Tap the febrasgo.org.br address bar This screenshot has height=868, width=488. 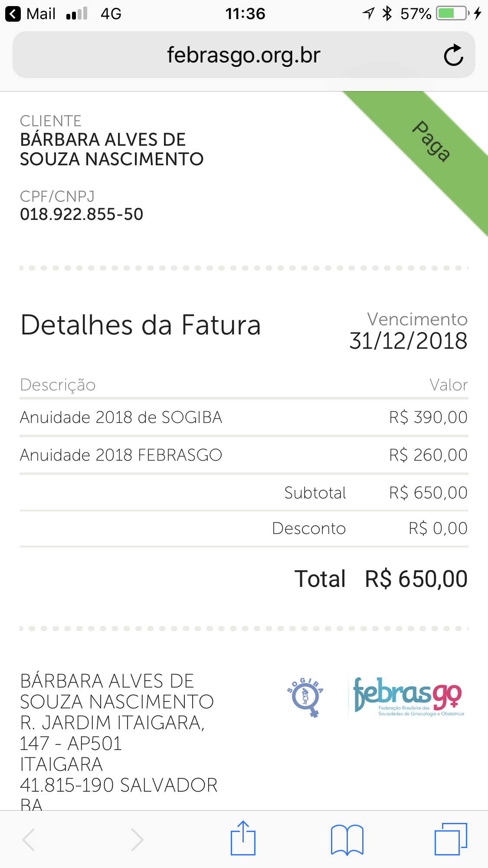click(243, 55)
